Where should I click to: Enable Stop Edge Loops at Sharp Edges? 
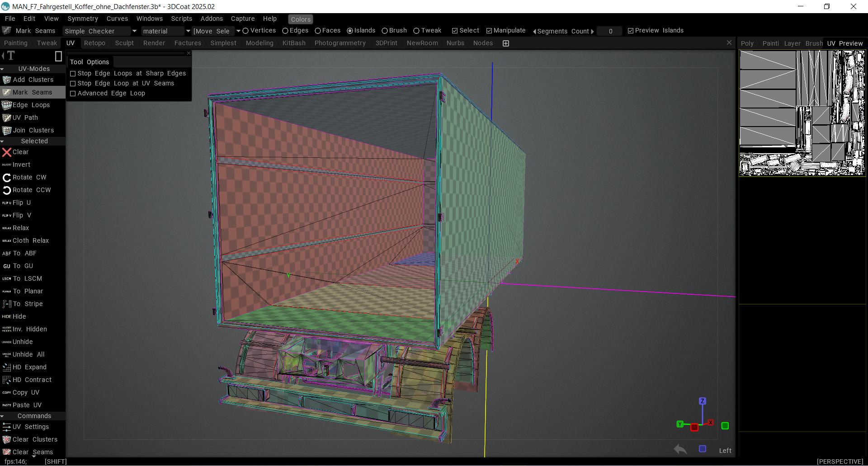(73, 74)
